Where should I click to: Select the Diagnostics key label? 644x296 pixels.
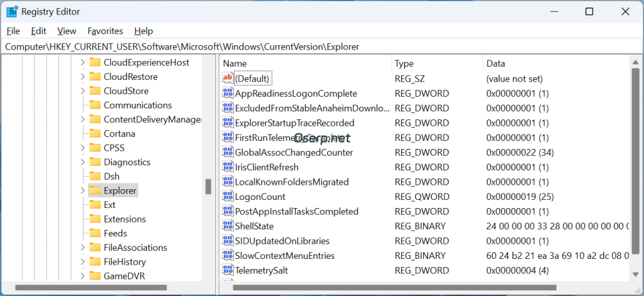point(127,162)
